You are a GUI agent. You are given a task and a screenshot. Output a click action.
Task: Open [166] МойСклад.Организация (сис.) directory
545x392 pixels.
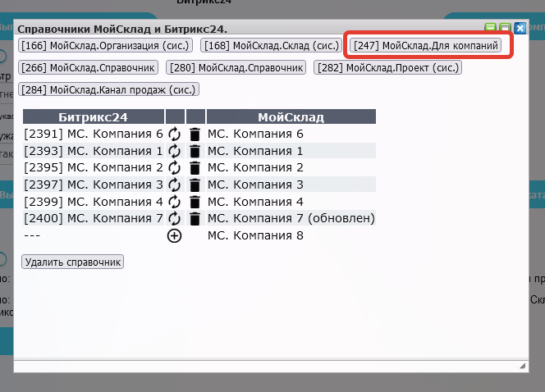[x=105, y=45]
